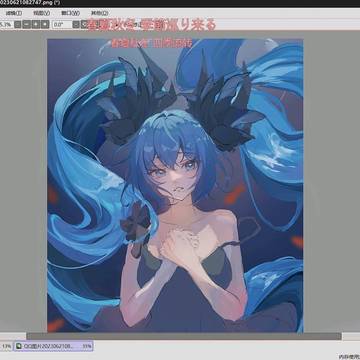Click the zoom out minus button

(27, 24)
